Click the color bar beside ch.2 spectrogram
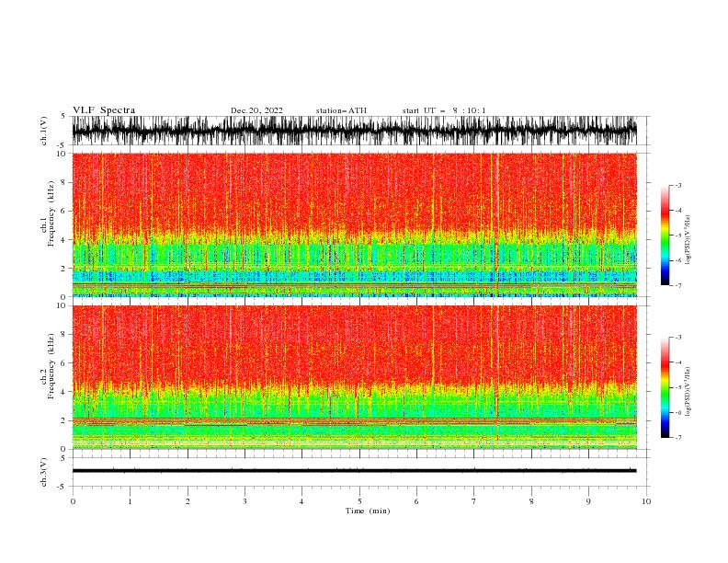The width and height of the screenshot is (728, 563). pyautogui.click(x=665, y=387)
